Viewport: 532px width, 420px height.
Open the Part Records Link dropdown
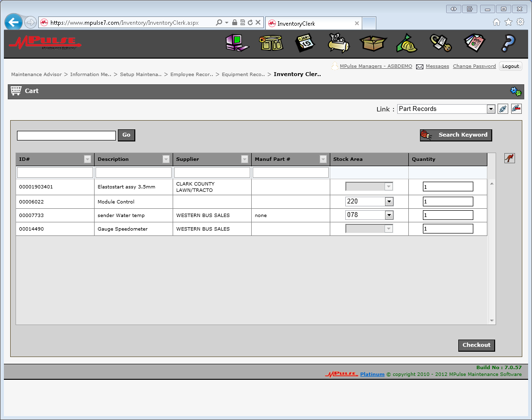tap(490, 109)
